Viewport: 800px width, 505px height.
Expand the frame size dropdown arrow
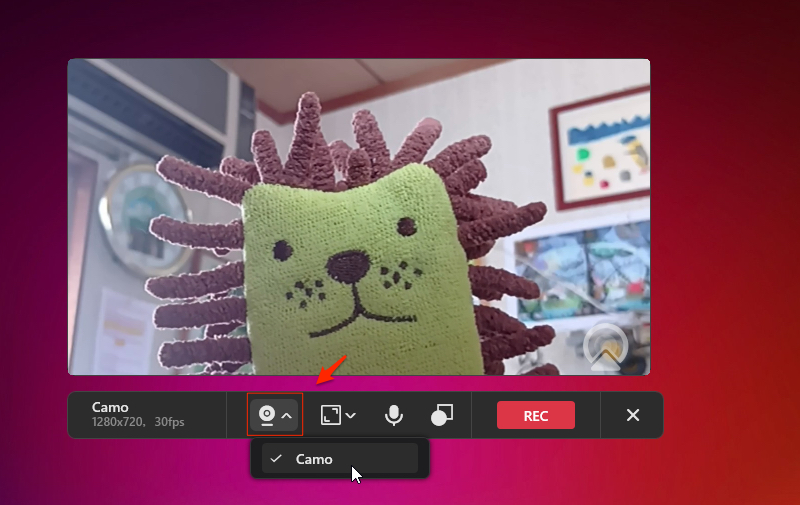(x=350, y=415)
